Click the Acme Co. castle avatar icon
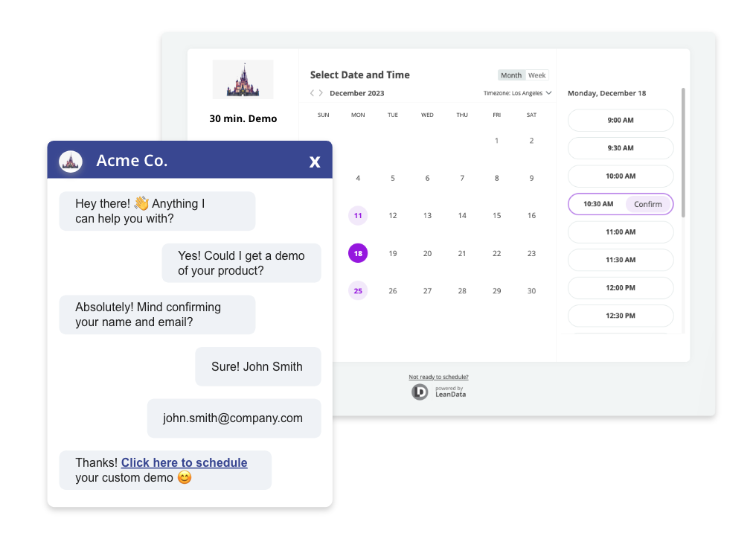The height and width of the screenshot is (539, 756). 71,161
